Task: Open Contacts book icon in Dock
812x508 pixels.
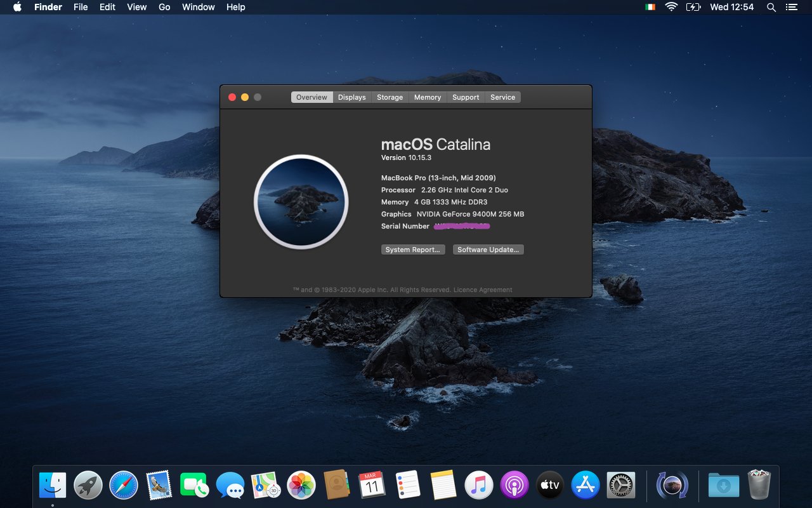Action: (337, 486)
